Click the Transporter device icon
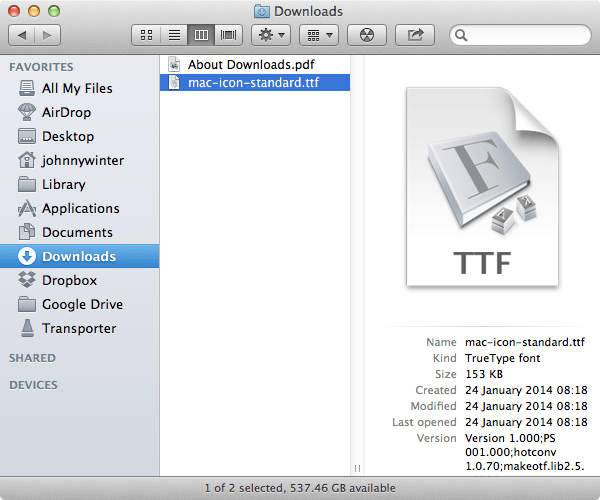 point(27,328)
